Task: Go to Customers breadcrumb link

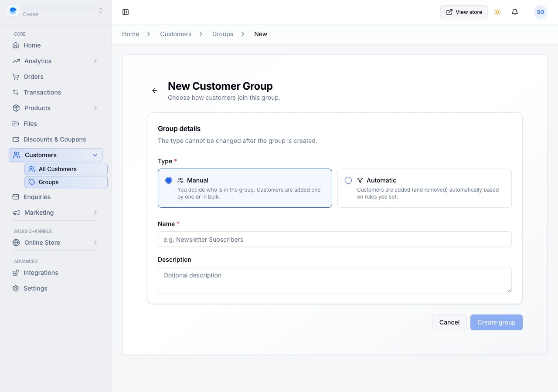Action: [176, 34]
